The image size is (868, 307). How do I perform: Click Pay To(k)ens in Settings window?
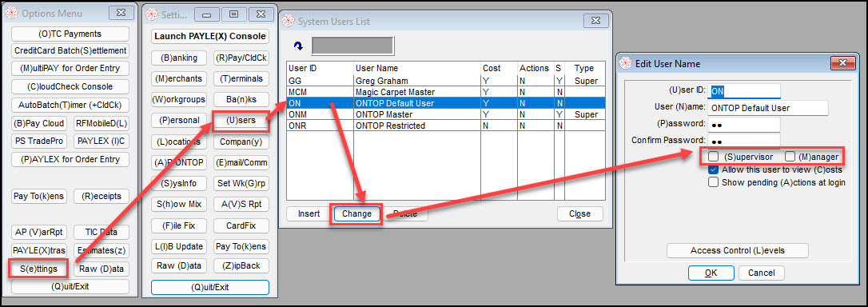(241, 246)
